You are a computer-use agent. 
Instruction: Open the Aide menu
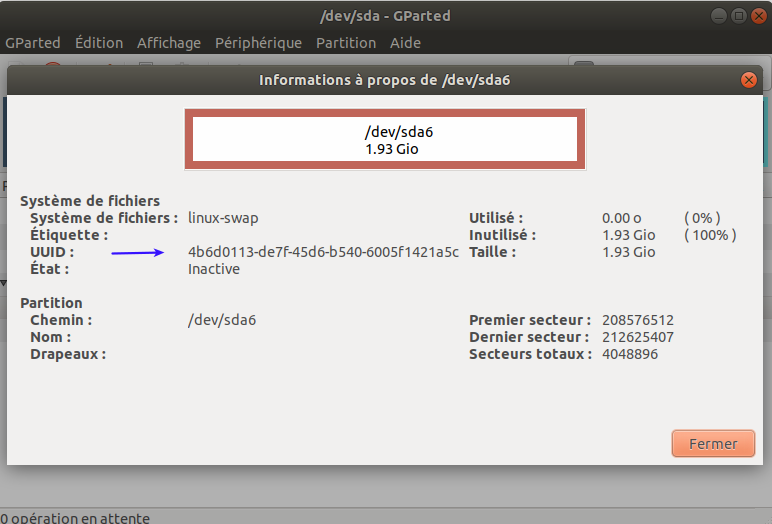(x=405, y=43)
